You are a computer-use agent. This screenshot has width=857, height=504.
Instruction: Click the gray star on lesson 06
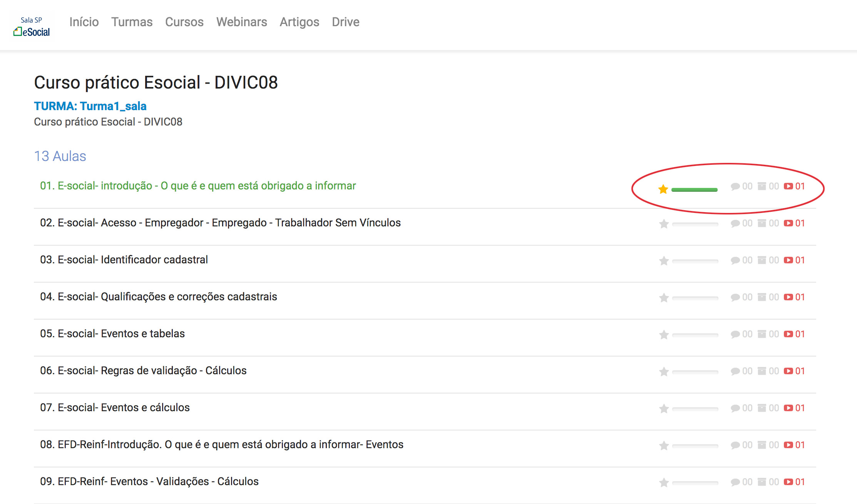coord(664,372)
